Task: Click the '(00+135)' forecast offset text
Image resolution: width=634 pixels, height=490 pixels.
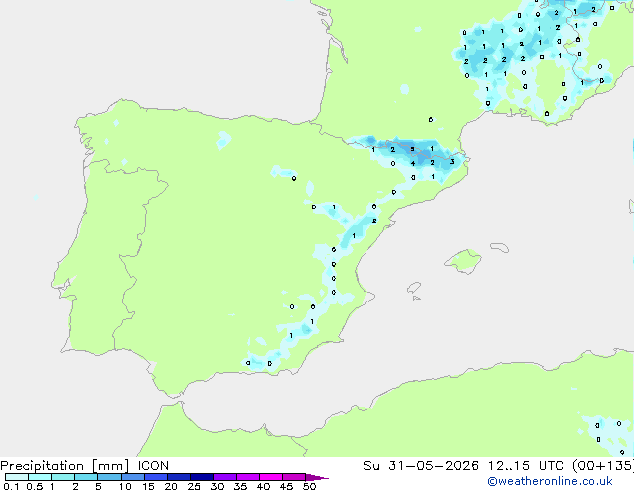Action: (x=603, y=466)
